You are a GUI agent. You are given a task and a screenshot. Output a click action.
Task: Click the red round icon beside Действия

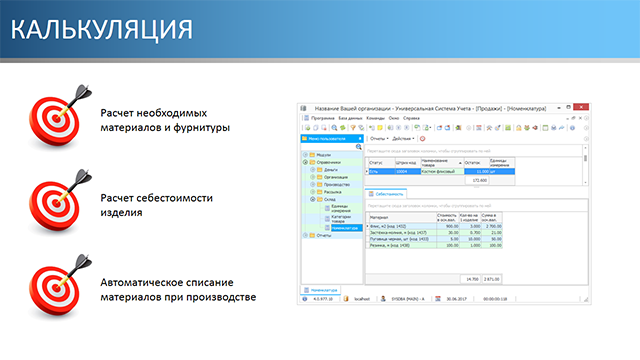pos(422,139)
